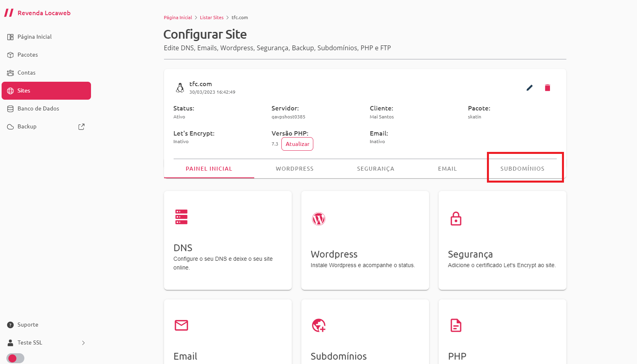
Task: Toggle the theme switch at sidebar bottom
Action: [x=15, y=358]
